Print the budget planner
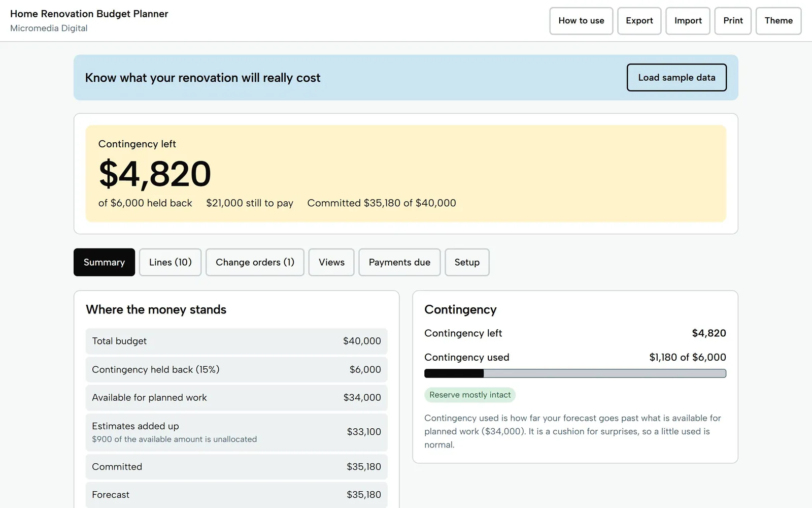 [x=733, y=21]
